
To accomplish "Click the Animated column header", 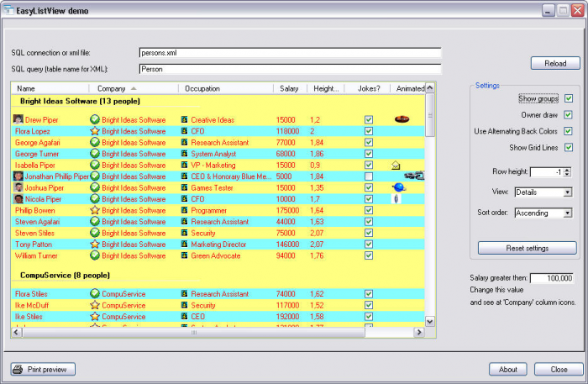I will tap(408, 88).
